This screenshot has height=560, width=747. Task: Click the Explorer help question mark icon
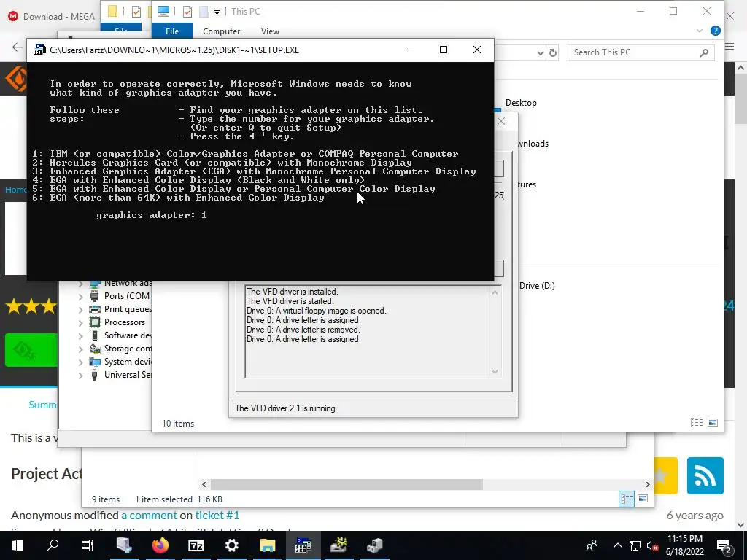pos(715,31)
